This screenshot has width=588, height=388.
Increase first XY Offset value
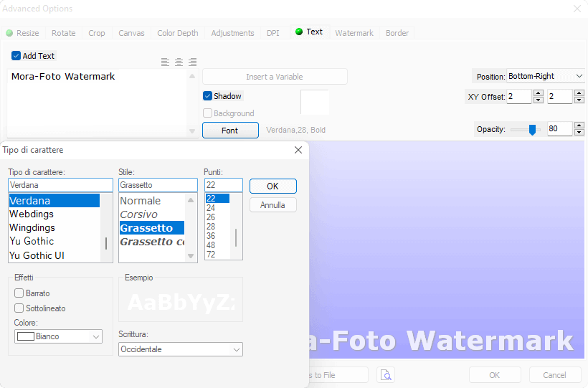point(539,93)
